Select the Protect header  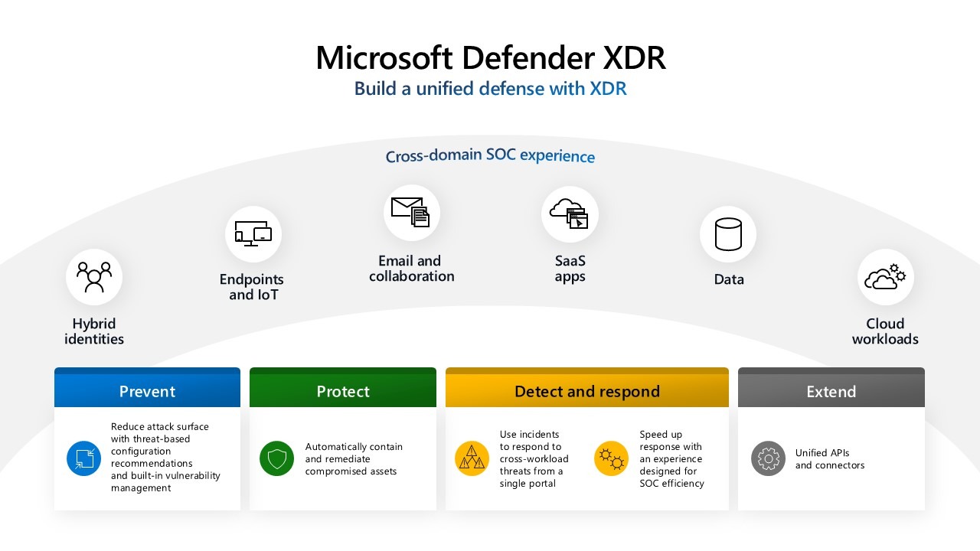(x=343, y=388)
